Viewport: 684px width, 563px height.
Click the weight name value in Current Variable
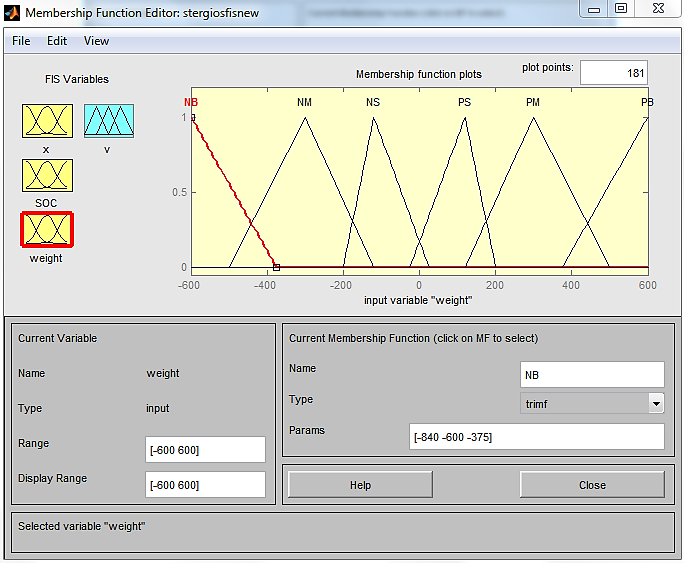[x=163, y=374]
